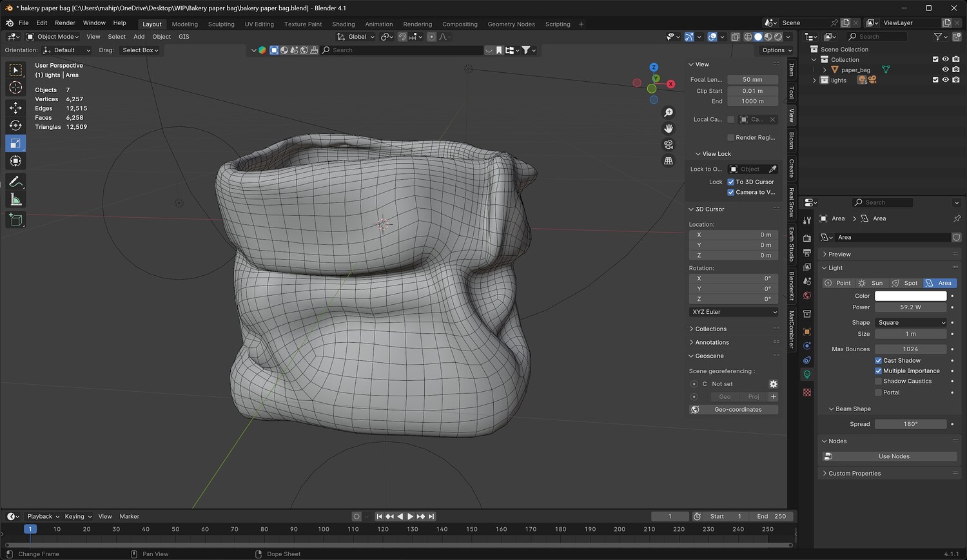Hide the lights collection in viewport
Screen dimensions: 967x560
point(946,80)
